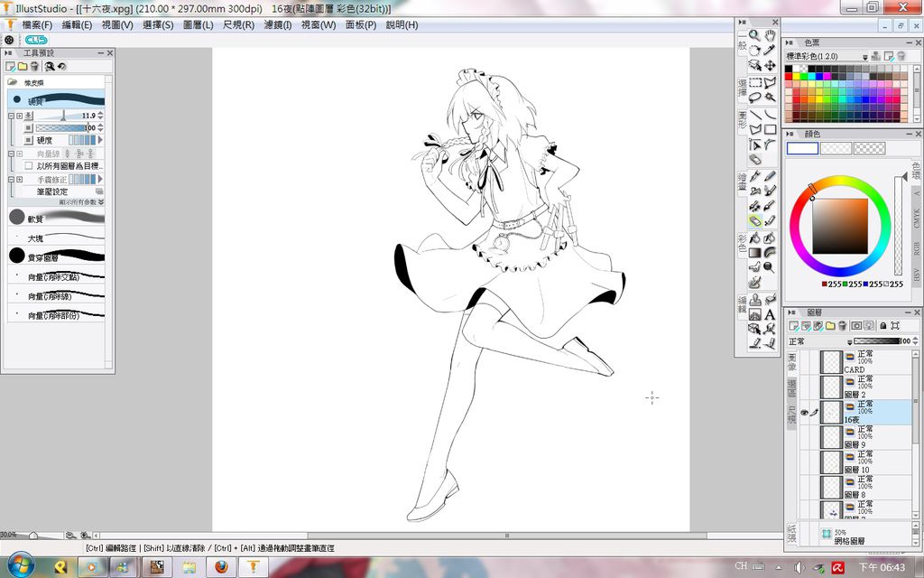Collapse 手震修正 parameter group
This screenshot has width=924, height=578.
(11, 180)
